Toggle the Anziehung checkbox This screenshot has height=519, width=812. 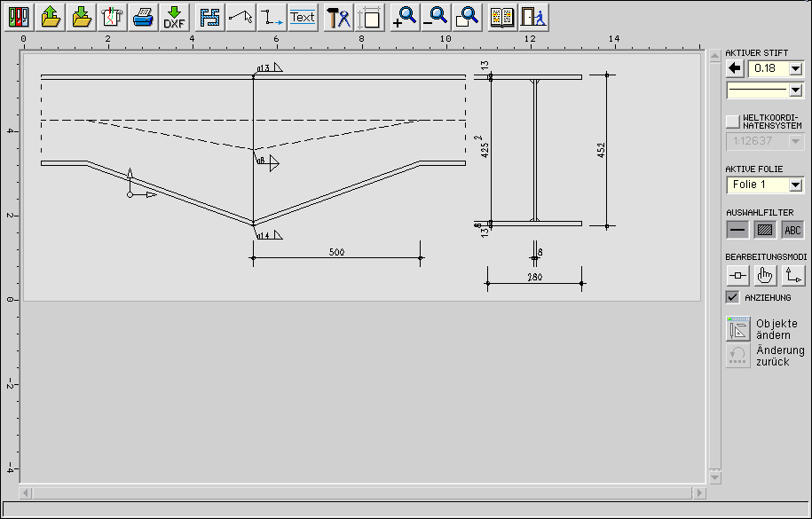(x=732, y=297)
